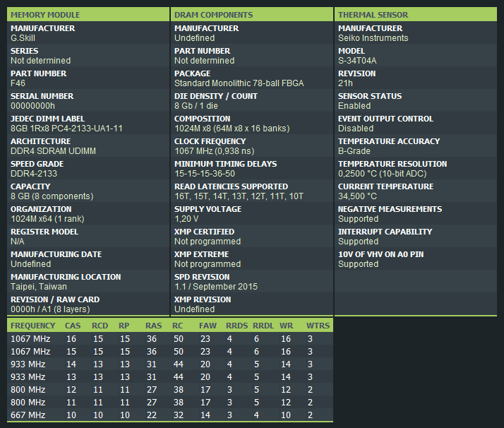Select sensor status Enabled
The image size is (504, 428).
[354, 106]
